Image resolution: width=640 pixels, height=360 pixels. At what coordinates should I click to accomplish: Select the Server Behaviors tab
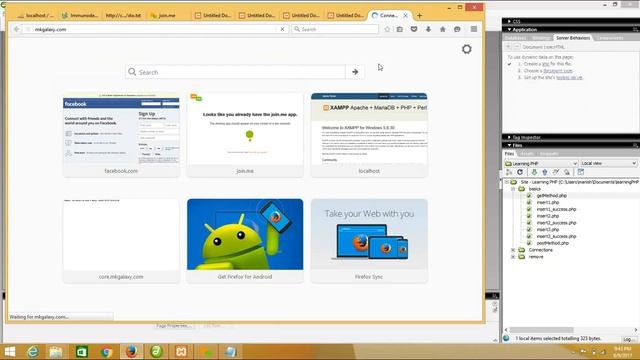pyautogui.click(x=573, y=38)
